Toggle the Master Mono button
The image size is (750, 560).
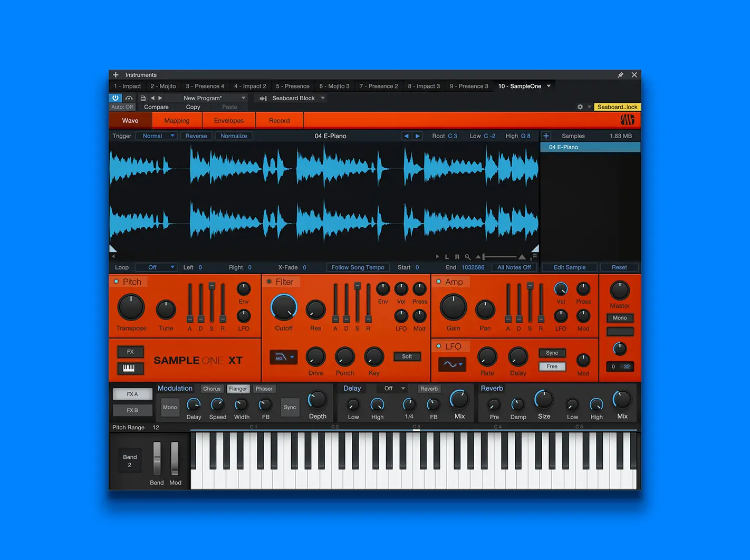tap(620, 318)
